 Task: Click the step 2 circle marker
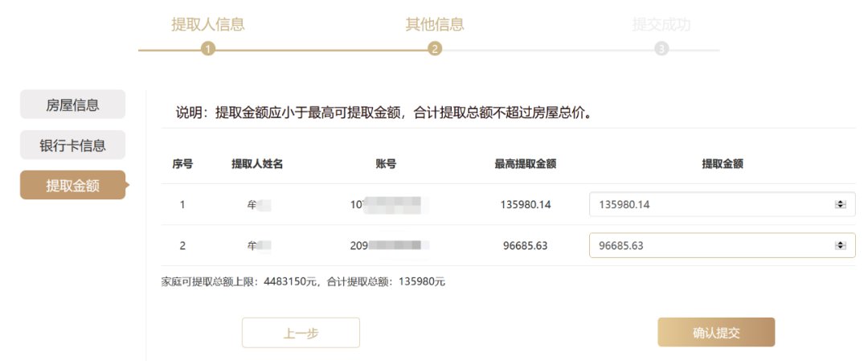click(435, 49)
